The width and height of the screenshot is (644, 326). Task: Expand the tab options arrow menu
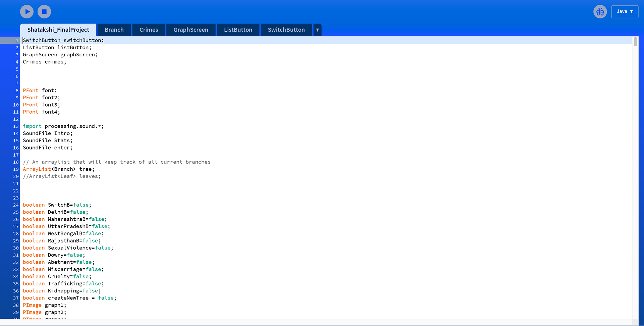317,30
